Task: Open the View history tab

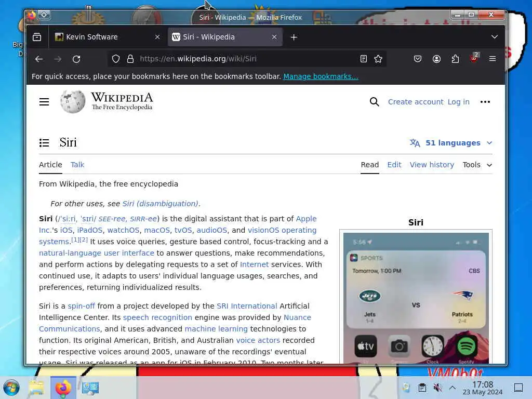Action: 432,165
